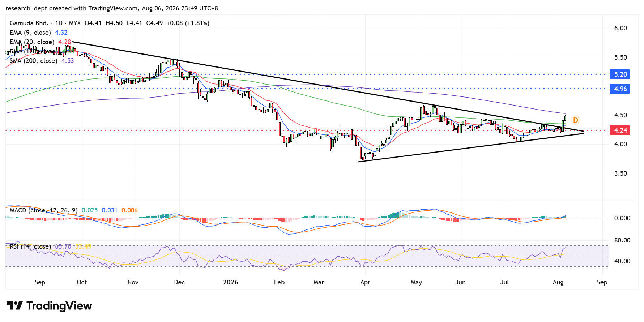Viewport: 644px width, 322px height.
Task: Click the 0.000 tick on the MACD axis
Action: click(622, 218)
